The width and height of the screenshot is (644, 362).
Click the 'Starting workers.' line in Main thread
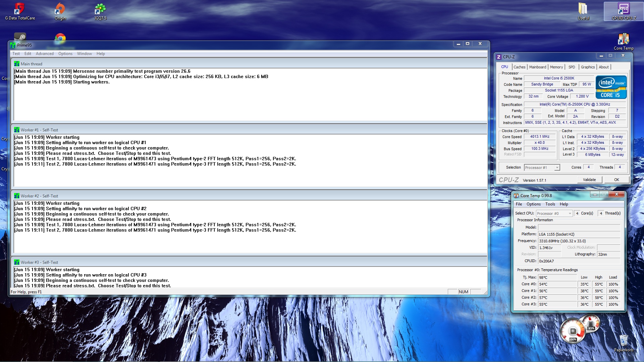(62, 82)
